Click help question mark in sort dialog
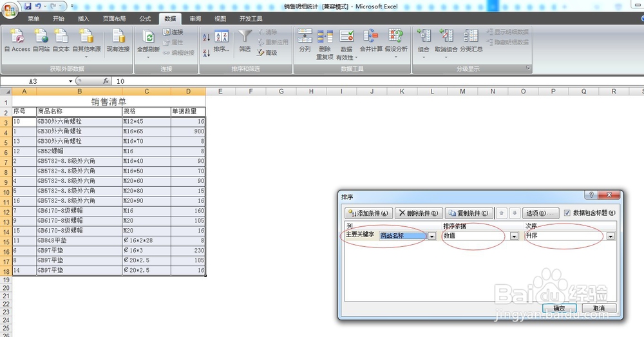 (591, 195)
